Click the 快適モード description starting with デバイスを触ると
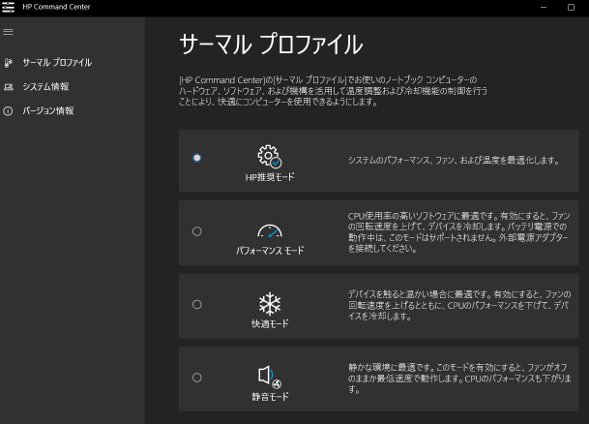Viewport: 589px width, 424px height. [x=459, y=305]
